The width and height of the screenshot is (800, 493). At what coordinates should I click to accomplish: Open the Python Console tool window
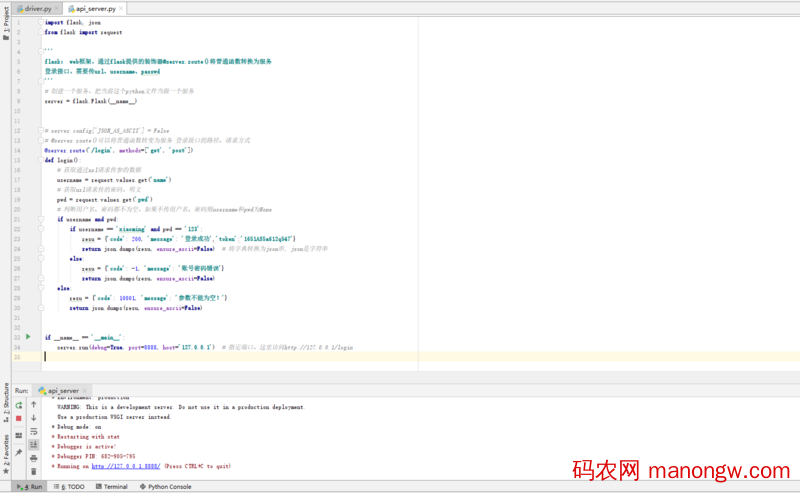click(x=166, y=487)
